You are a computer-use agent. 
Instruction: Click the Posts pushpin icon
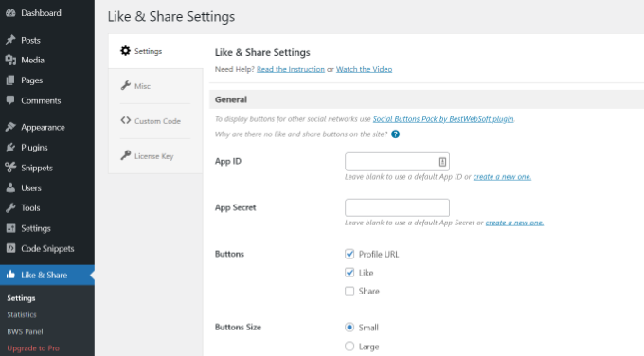pos(10,40)
